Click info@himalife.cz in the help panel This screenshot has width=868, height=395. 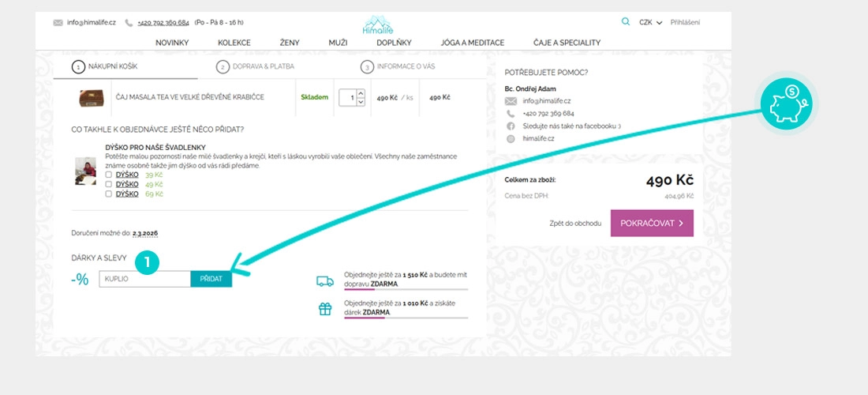[547, 101]
